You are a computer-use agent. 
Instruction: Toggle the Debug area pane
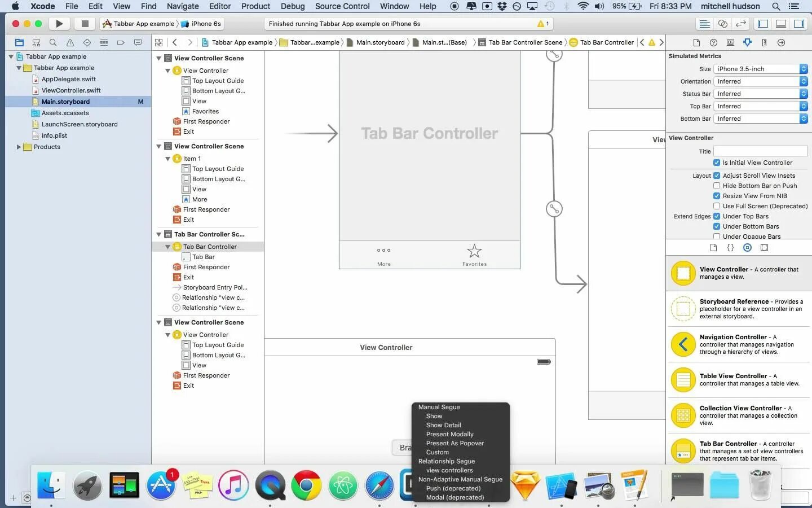[x=781, y=24]
